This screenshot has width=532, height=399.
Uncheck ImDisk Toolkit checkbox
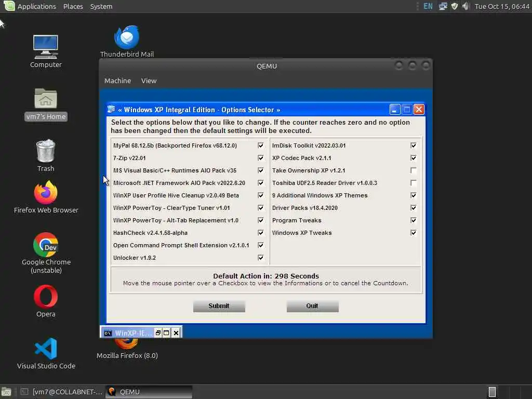[x=413, y=145]
